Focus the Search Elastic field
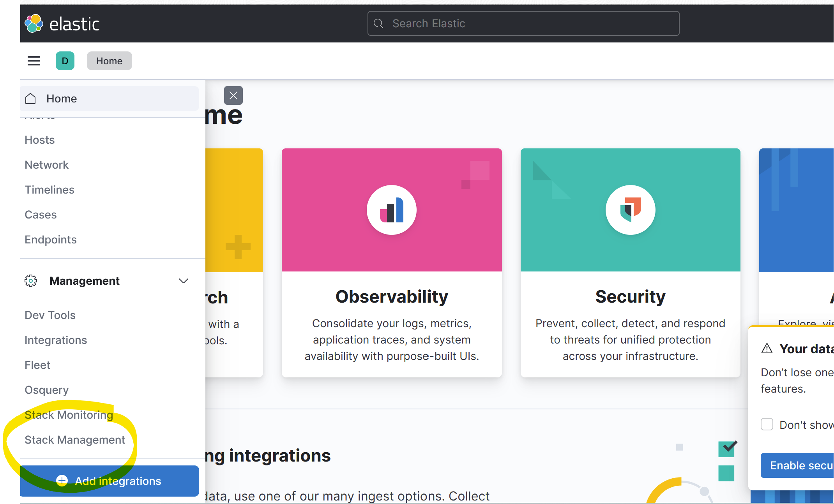The image size is (834, 504). (523, 23)
